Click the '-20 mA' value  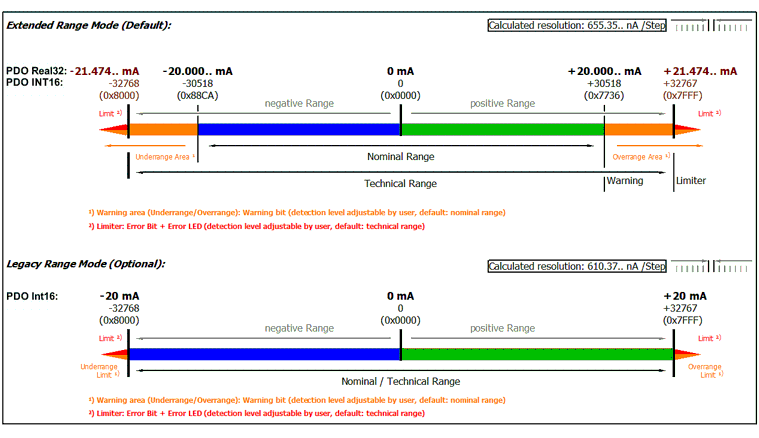(119, 296)
